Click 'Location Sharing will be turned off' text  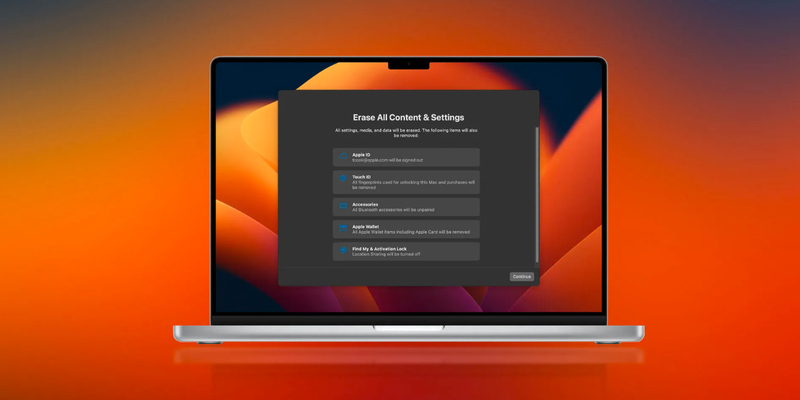[386, 254]
